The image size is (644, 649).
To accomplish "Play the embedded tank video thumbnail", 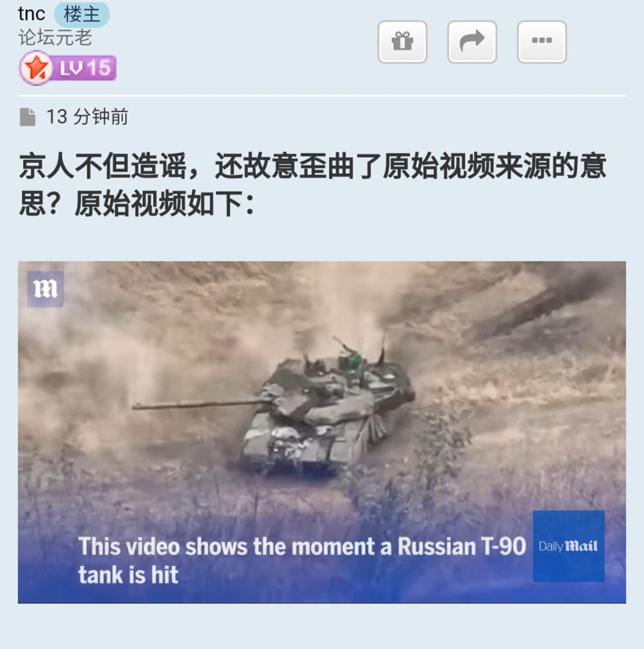I will pos(322,432).
